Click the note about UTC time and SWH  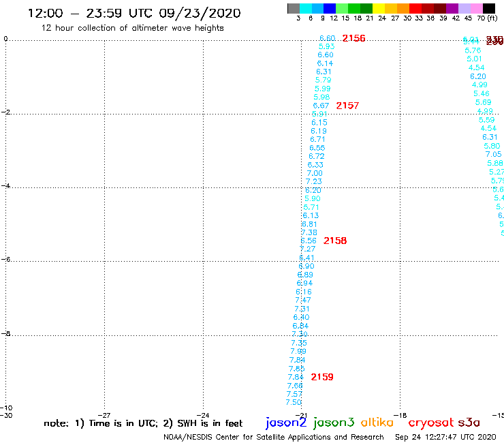point(143,423)
